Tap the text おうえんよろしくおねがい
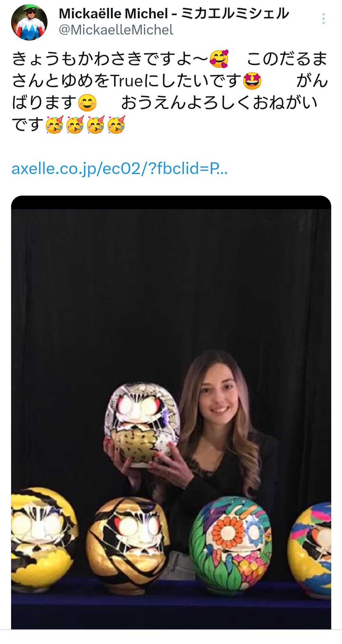 tap(219, 103)
